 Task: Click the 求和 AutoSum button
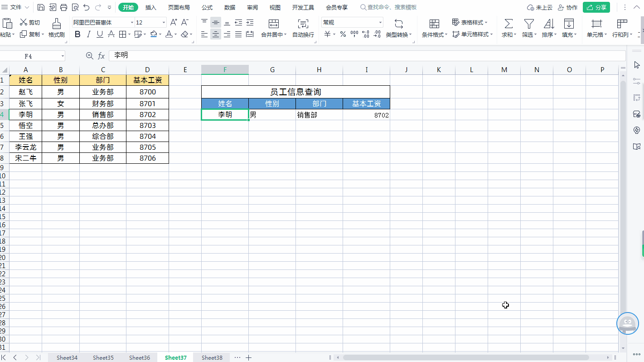(508, 28)
